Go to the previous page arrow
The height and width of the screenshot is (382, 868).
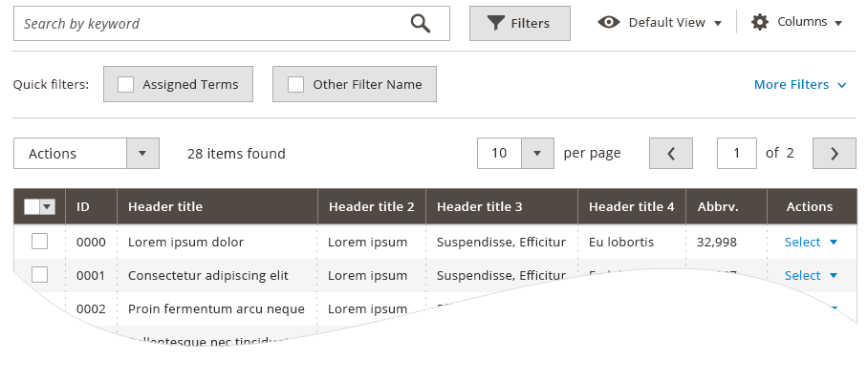(670, 153)
